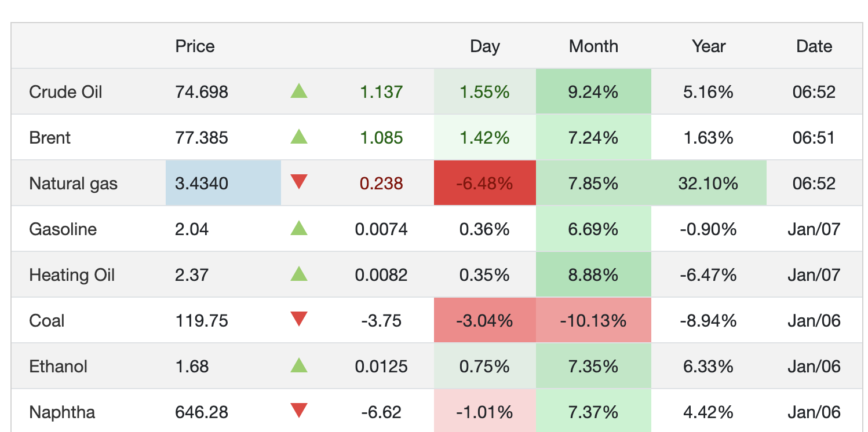The height and width of the screenshot is (432, 868).
Task: Click Gasoline change value 0.0074
Action: [381, 229]
